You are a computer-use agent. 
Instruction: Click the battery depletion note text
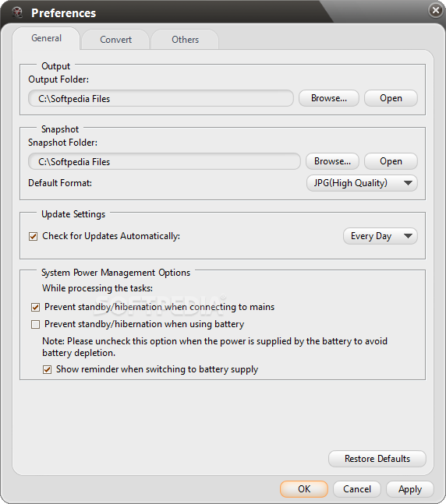214,347
